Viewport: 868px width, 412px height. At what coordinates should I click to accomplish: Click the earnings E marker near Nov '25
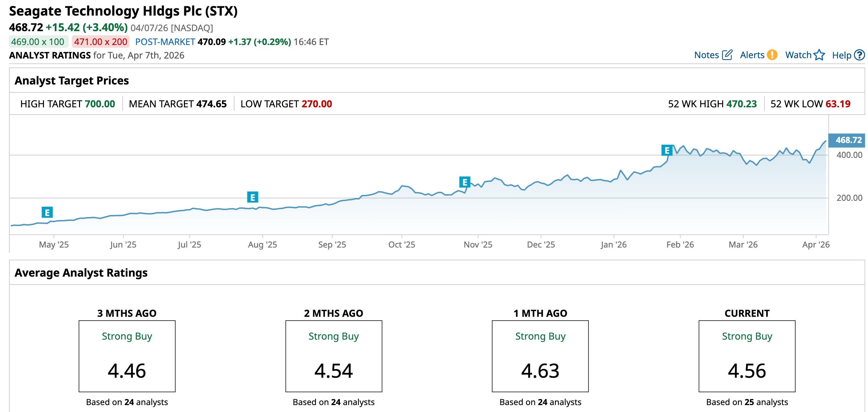click(464, 182)
